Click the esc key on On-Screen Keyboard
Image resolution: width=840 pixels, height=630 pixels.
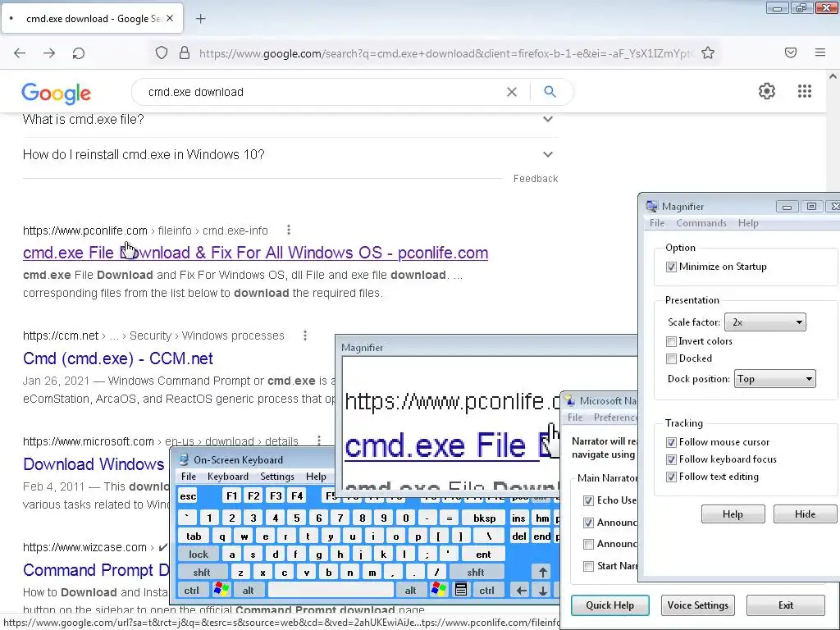[x=188, y=496]
